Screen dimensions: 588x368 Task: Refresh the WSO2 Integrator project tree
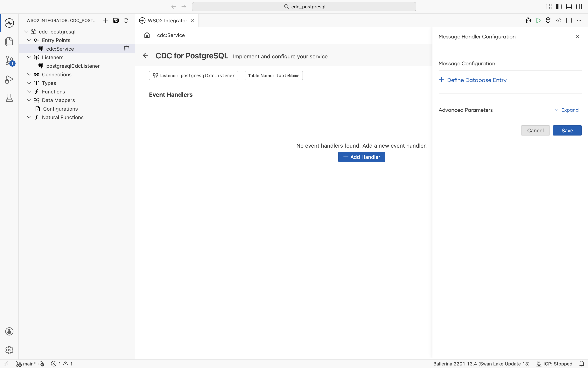pos(126,20)
